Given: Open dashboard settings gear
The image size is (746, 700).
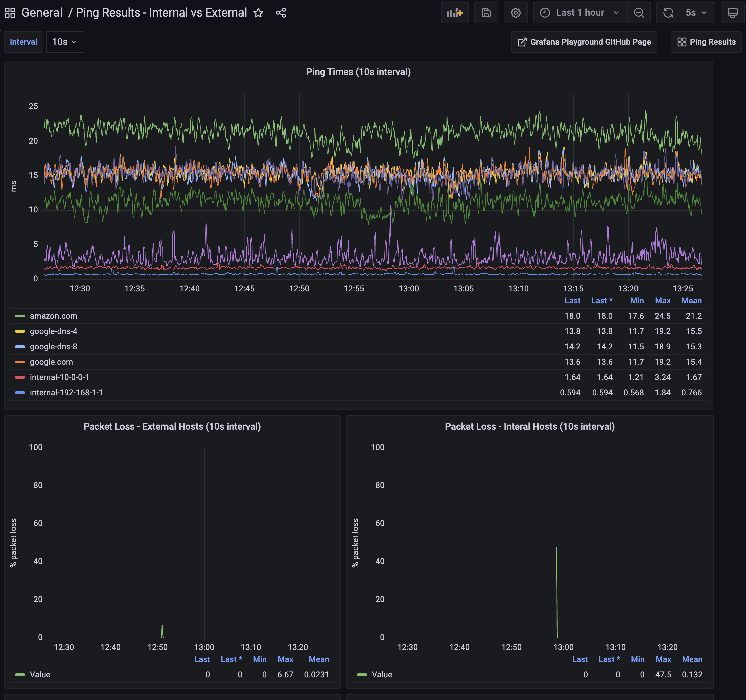Looking at the screenshot, I should click(x=515, y=13).
